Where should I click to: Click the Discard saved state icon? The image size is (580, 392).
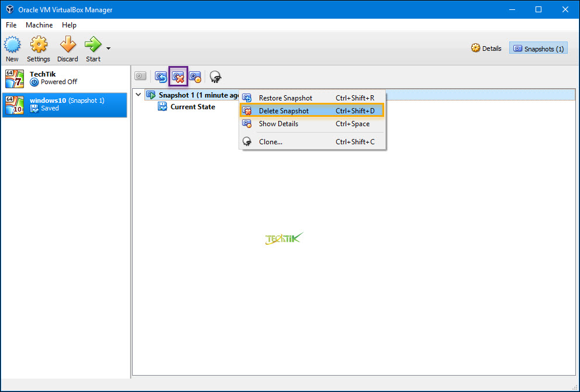(x=68, y=45)
